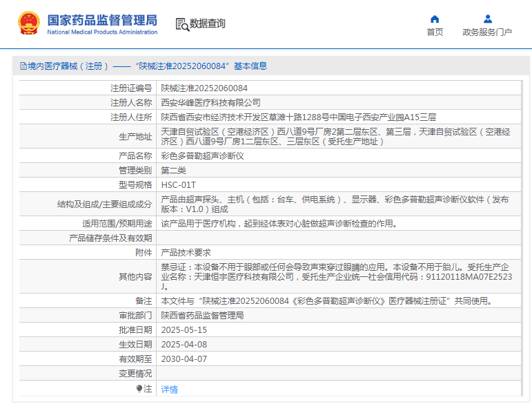The height and width of the screenshot is (411, 532).
Task: Open the 详情 link
Action: [x=169, y=390]
